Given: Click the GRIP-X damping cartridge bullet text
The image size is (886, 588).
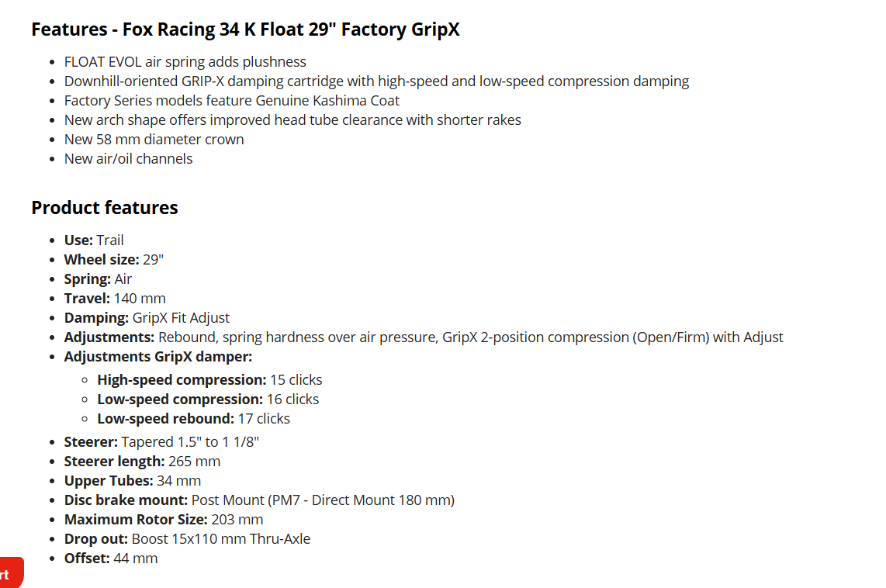Looking at the screenshot, I should (x=376, y=81).
